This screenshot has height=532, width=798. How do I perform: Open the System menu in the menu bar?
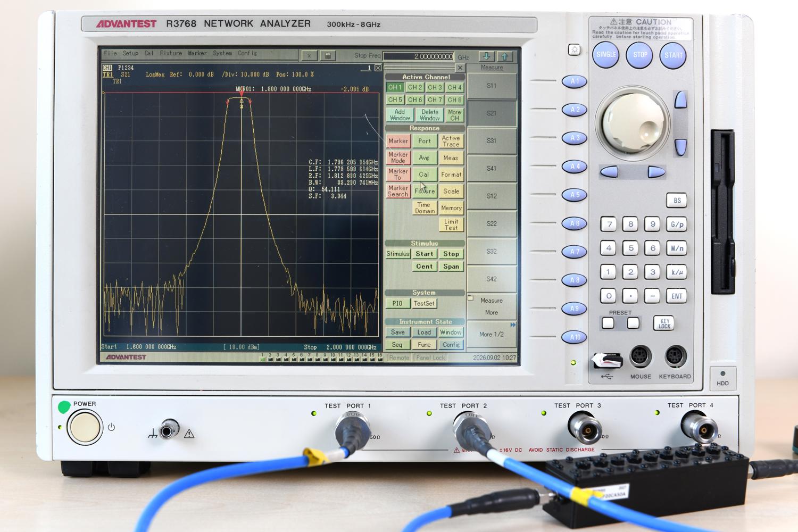click(x=222, y=53)
